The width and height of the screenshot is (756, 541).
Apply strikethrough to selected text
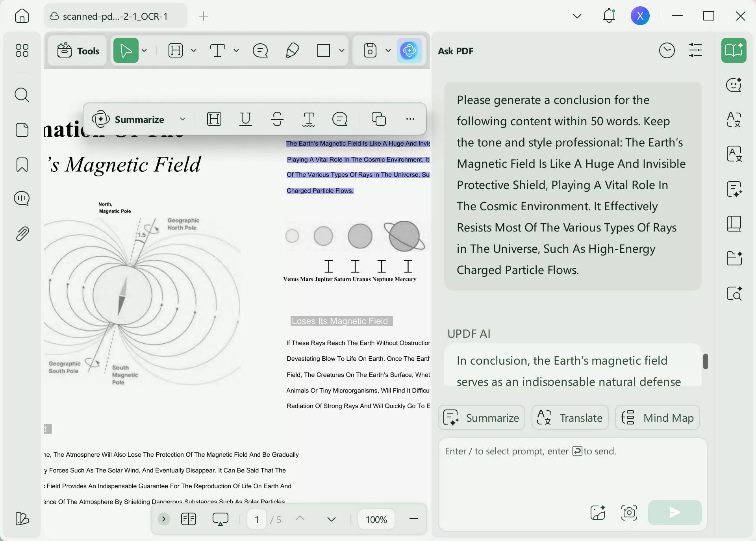(277, 119)
